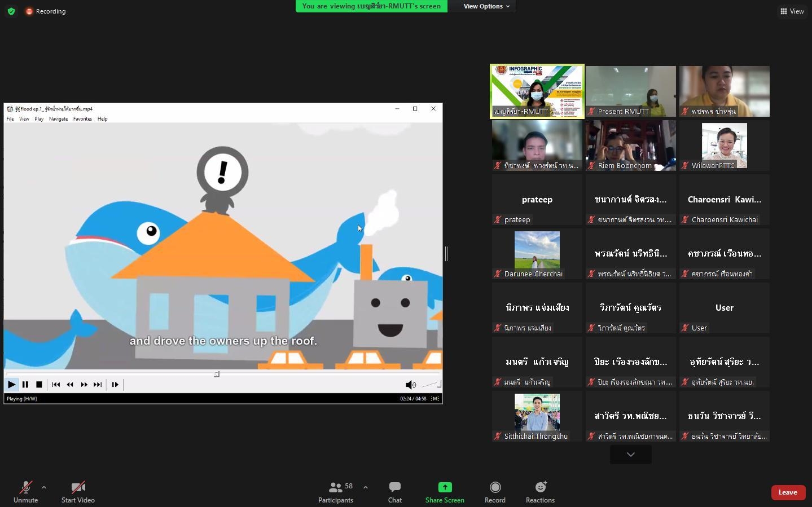Step one frame forward in player

coord(115,385)
